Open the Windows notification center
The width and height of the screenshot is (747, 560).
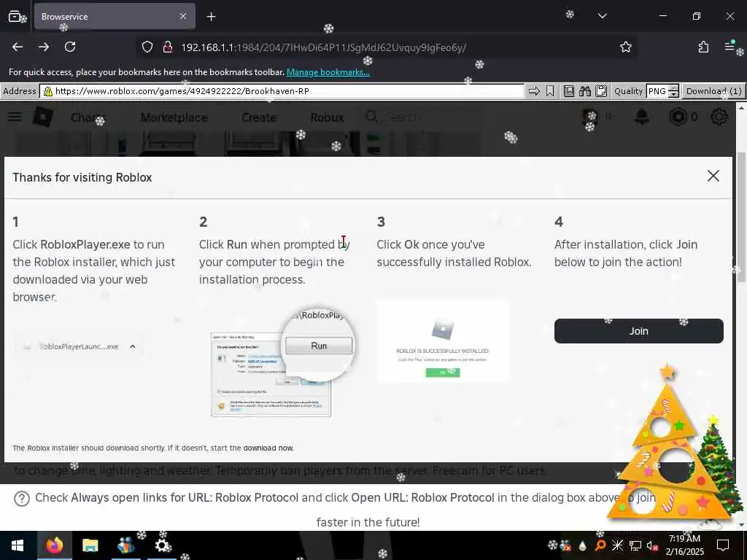click(723, 545)
